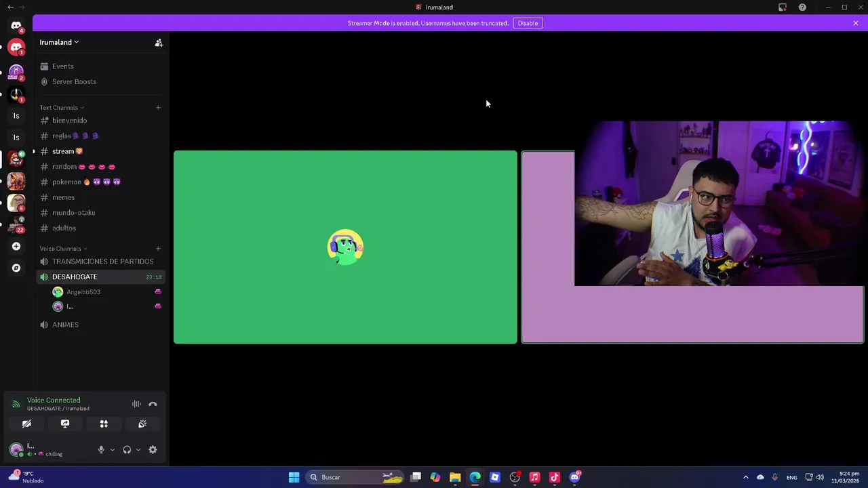Open Windows Start menu
868x488 pixels.
coord(294,477)
